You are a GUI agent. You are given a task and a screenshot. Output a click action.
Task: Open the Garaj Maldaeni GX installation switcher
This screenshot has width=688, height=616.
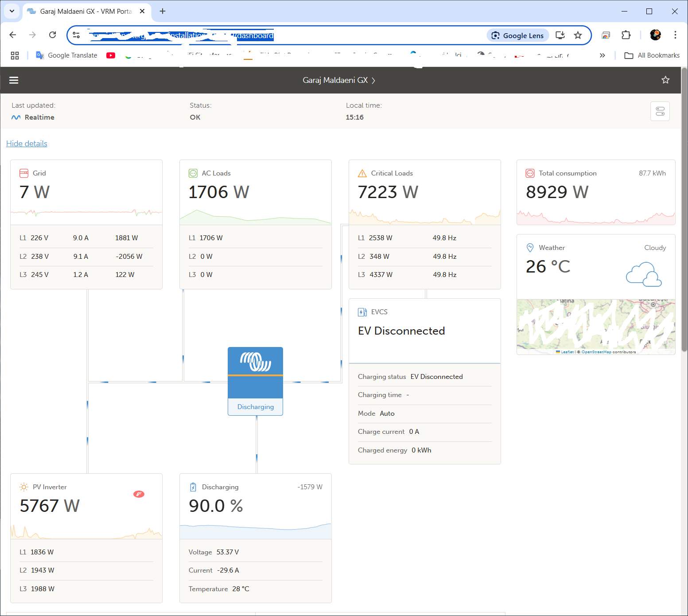pyautogui.click(x=339, y=80)
